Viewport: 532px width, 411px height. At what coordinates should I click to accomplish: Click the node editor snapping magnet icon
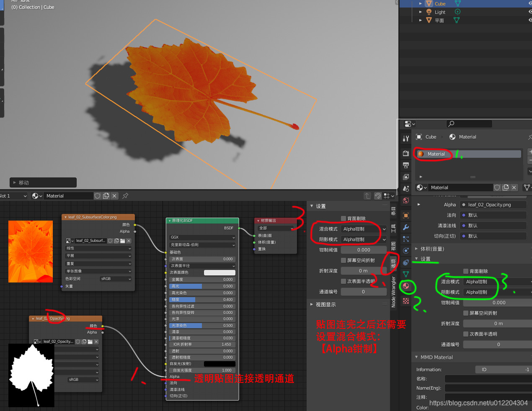pyautogui.click(x=377, y=196)
